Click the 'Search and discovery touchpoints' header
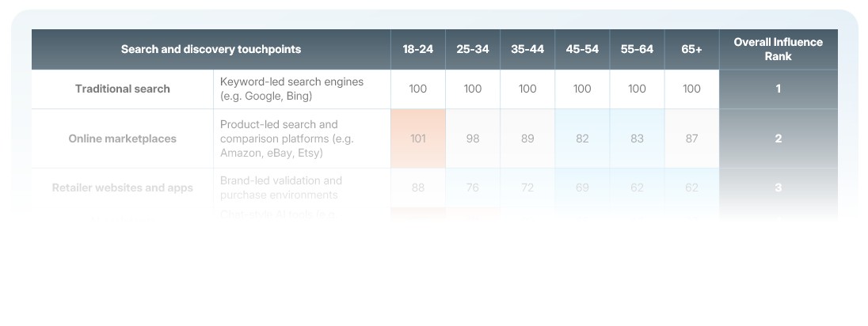Screen dimensions: 868x326 pyautogui.click(x=211, y=49)
